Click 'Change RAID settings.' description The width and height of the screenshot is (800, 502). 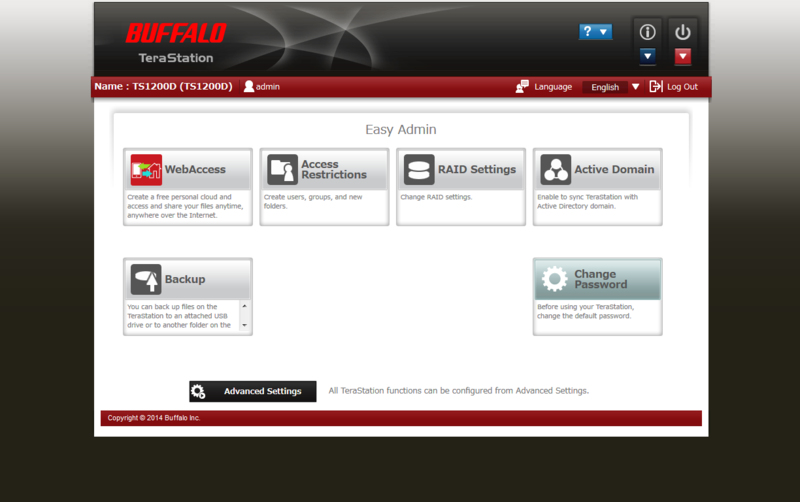click(x=436, y=197)
